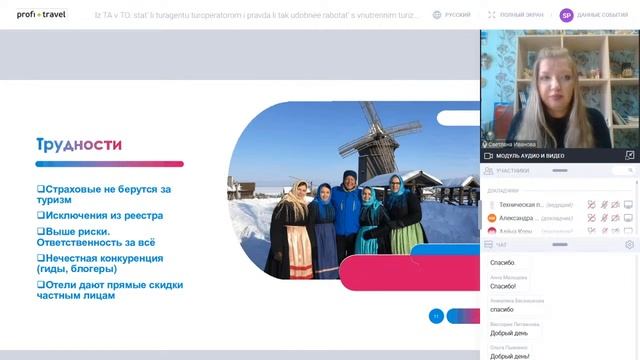Click the Трудности slide heading
The width and height of the screenshot is (640, 360).
[79, 144]
